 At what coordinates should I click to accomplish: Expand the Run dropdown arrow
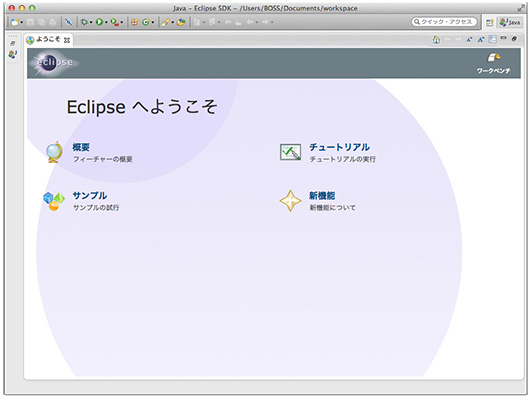[x=106, y=23]
